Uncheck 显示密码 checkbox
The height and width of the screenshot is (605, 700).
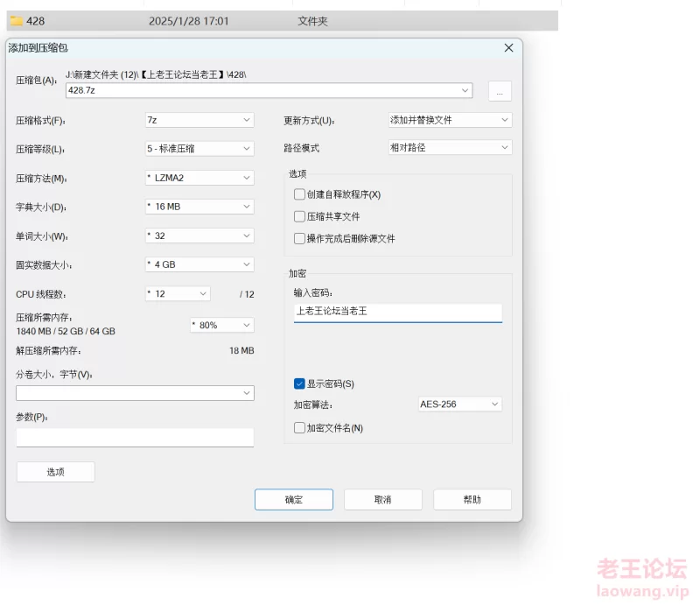coord(299,383)
